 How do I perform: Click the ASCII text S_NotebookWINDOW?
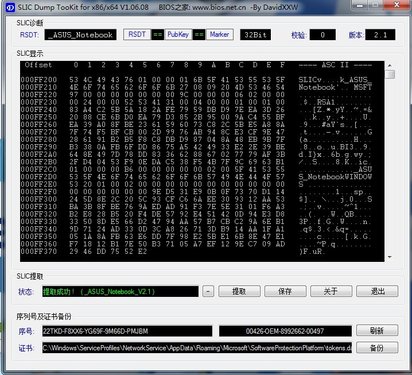click(335, 177)
